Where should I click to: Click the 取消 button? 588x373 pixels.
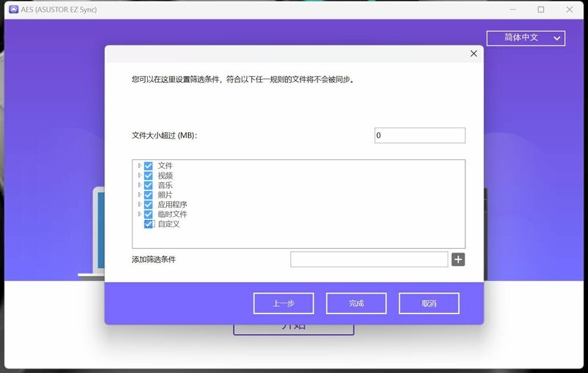(429, 303)
